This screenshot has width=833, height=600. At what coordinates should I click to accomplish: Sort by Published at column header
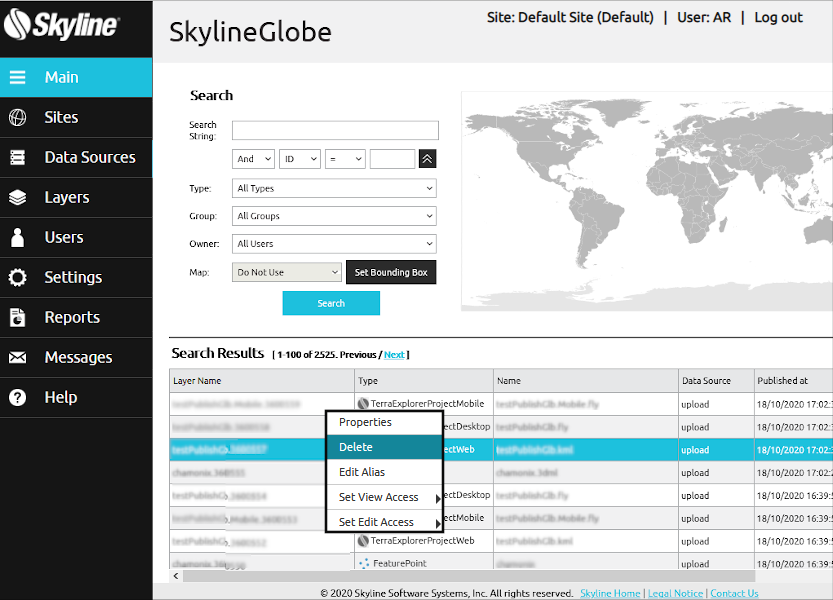click(x=794, y=381)
